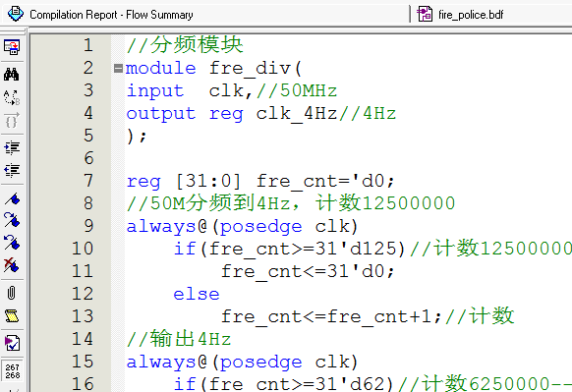
Task: Click line number 10 in the margin
Action: tap(83, 249)
